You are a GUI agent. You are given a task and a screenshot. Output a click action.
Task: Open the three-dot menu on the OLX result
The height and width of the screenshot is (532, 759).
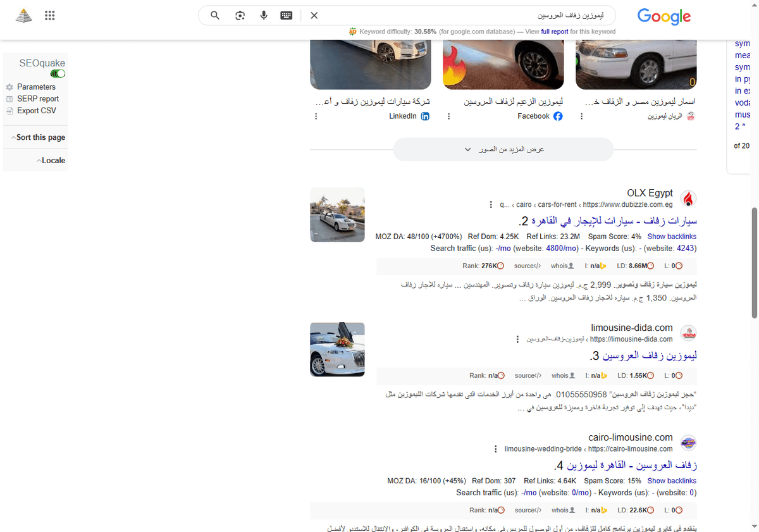(491, 204)
